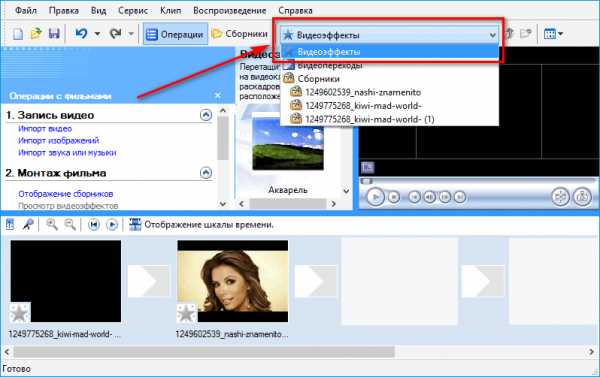The height and width of the screenshot is (377, 600).
Task: Step to next frame in preview monitor
Action: (445, 197)
